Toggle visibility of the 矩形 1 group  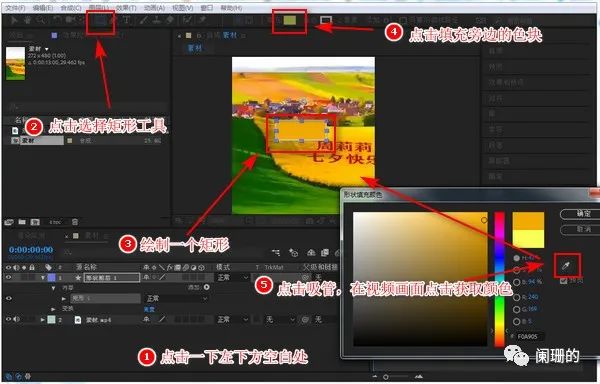pyautogui.click(x=8, y=298)
